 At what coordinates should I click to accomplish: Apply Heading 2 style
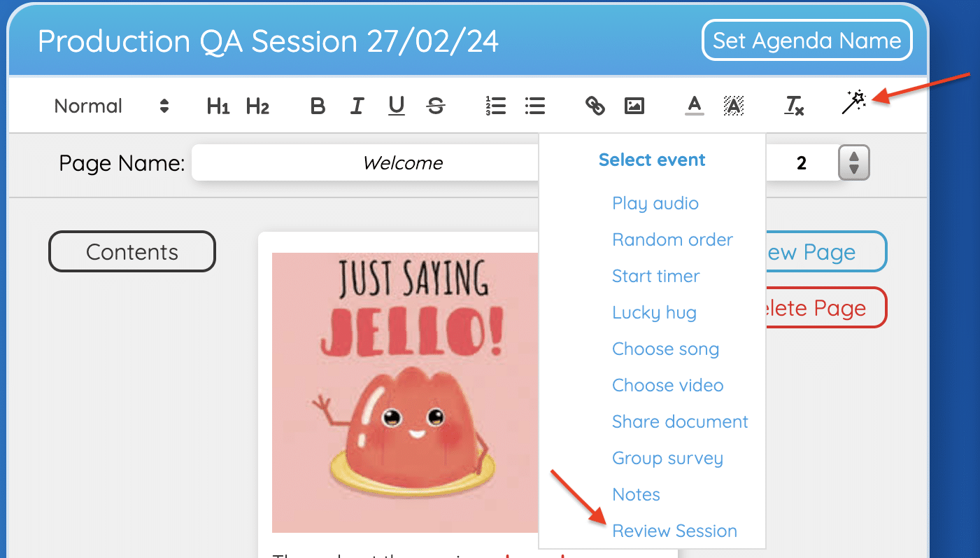coord(257,106)
